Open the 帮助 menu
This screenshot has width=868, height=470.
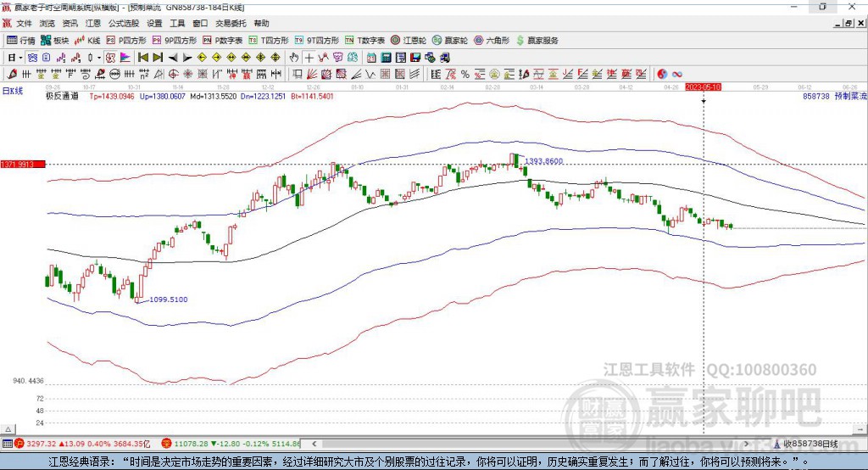click(x=261, y=23)
